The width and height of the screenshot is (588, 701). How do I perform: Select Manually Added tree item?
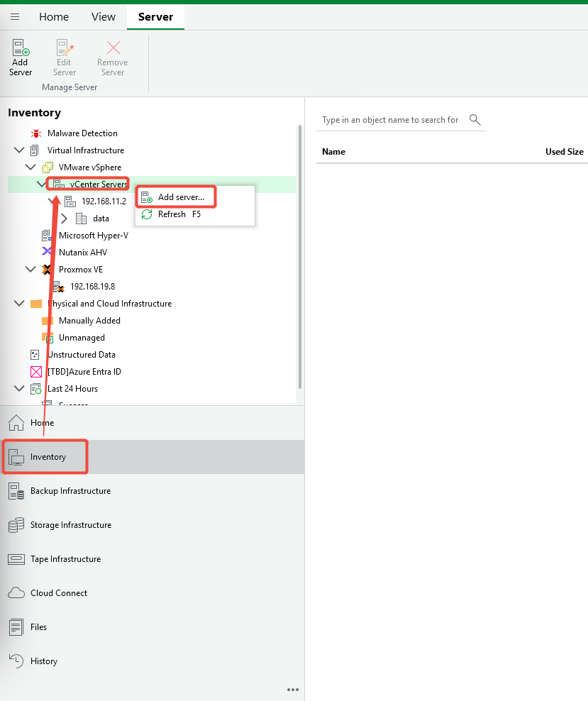89,321
